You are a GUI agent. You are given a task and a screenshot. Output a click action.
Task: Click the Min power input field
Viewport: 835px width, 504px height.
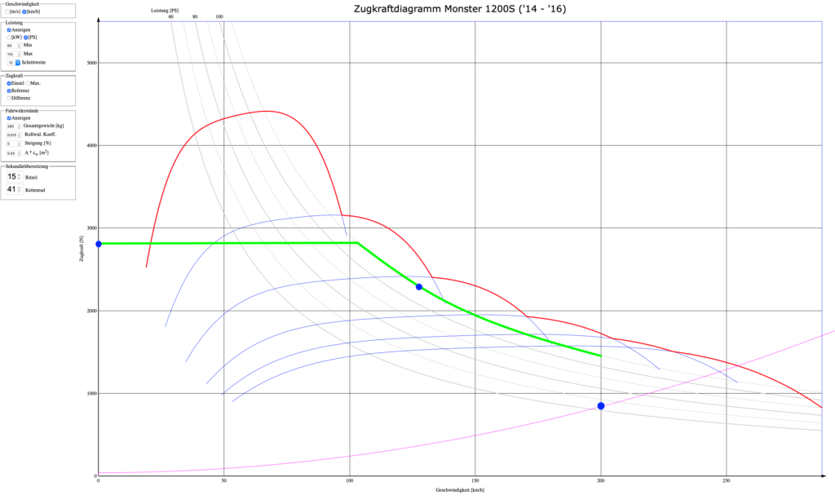pyautogui.click(x=14, y=46)
